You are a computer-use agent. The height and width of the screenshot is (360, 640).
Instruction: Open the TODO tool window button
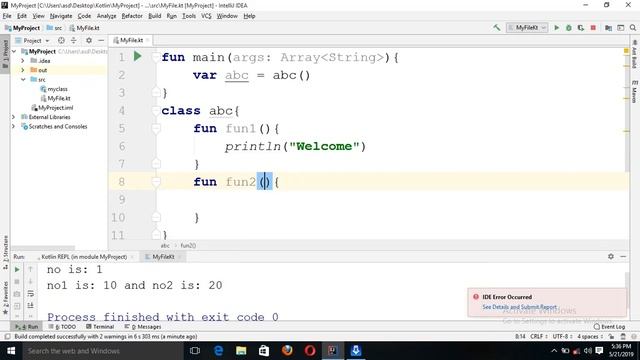click(62, 327)
